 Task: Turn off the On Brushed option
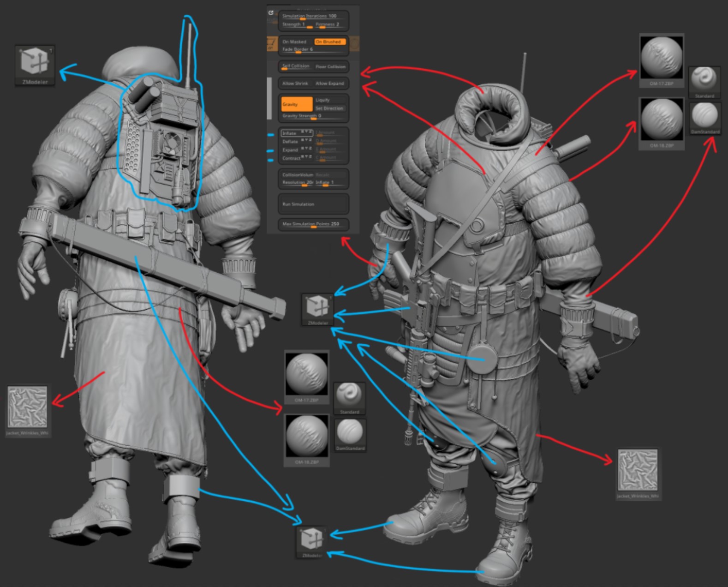click(x=330, y=42)
